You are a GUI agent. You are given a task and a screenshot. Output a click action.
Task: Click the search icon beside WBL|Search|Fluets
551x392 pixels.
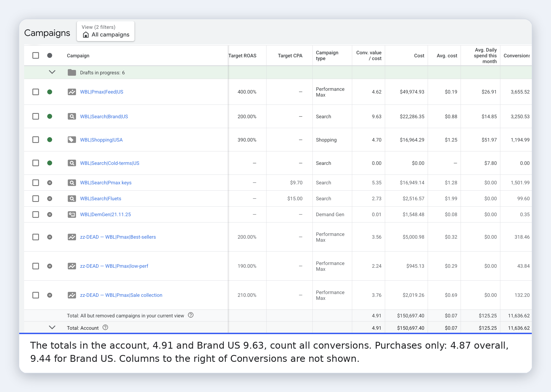[72, 199]
